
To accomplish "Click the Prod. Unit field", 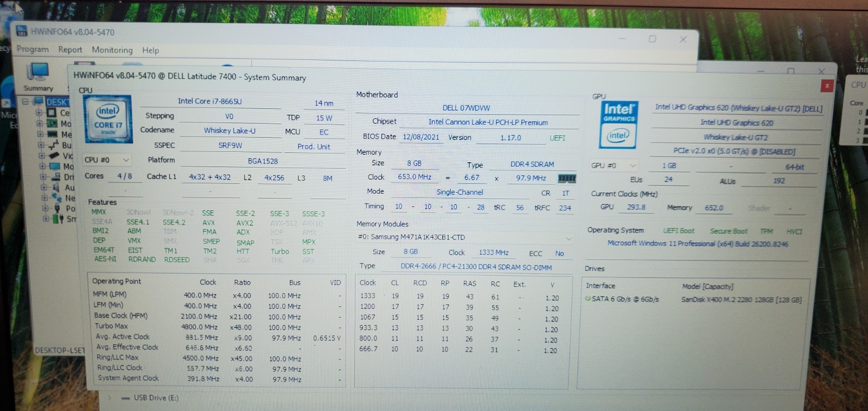I will pyautogui.click(x=314, y=147).
